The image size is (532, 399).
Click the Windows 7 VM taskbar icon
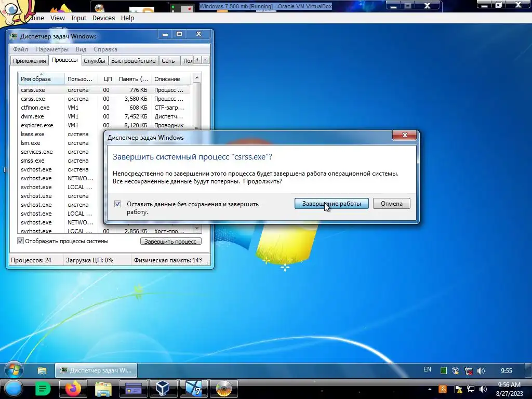[x=193, y=389]
